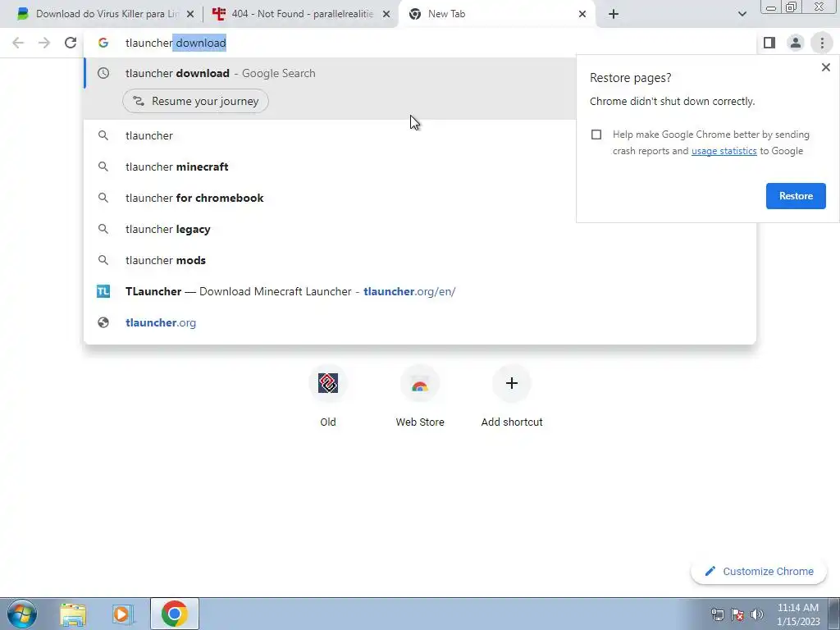Open Chrome three-dot menu
Screen dimensions: 840x630
[x=822, y=43]
